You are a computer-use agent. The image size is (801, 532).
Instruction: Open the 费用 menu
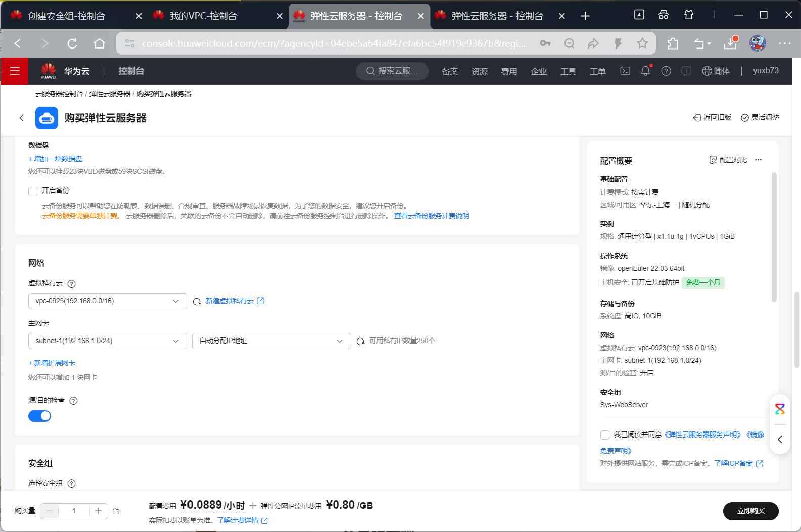509,71
